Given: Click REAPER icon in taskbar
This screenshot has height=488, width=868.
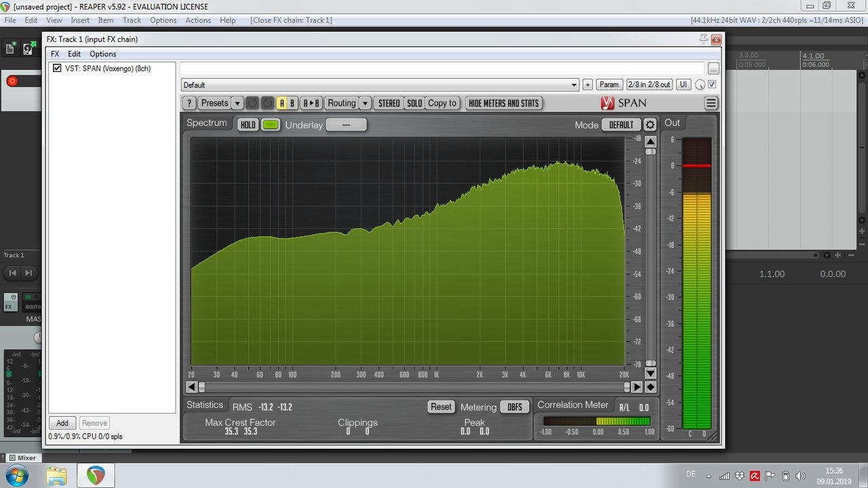Looking at the screenshot, I should click(96, 475).
